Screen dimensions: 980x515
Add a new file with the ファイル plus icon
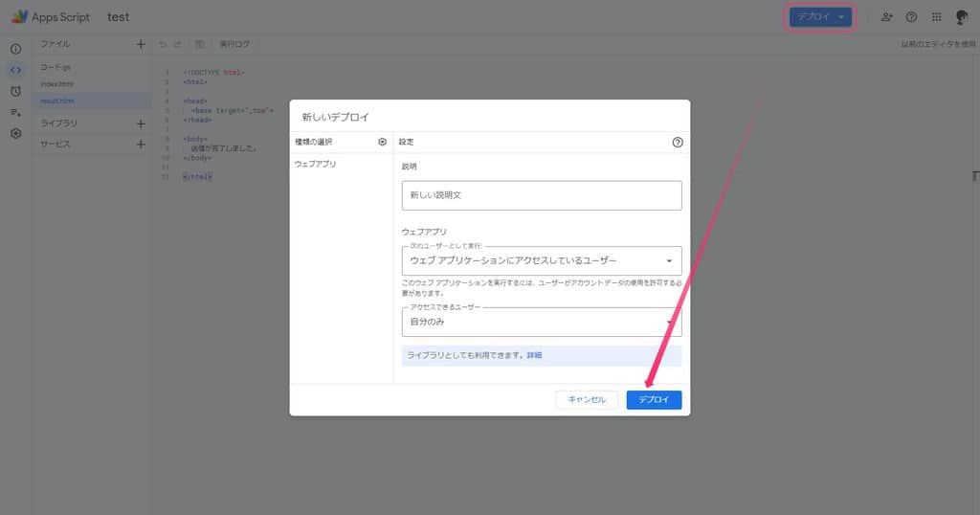(141, 44)
